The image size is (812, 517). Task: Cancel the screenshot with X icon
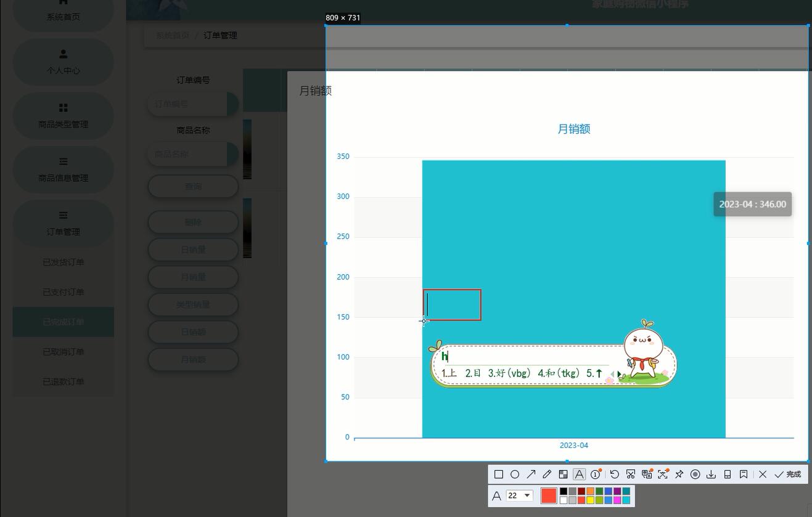point(763,474)
